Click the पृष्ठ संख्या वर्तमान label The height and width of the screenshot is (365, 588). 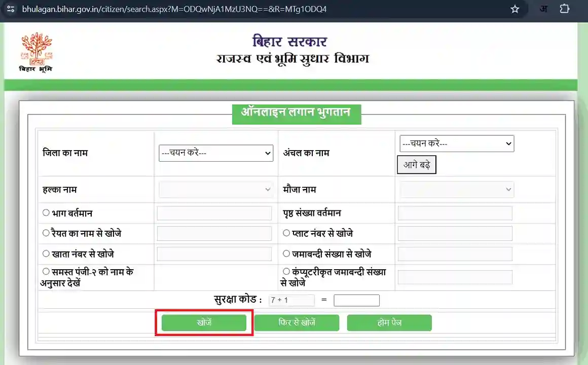coord(312,213)
